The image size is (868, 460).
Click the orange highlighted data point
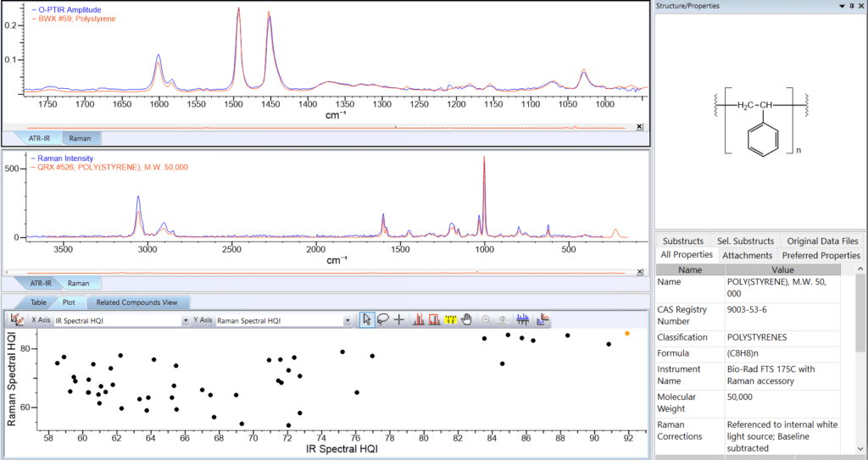(x=626, y=333)
